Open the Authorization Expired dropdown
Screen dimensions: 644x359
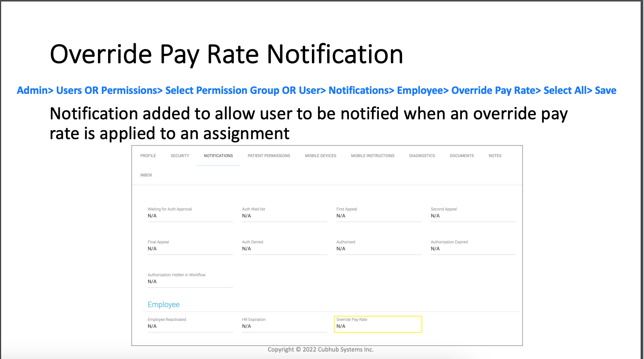[473, 247]
